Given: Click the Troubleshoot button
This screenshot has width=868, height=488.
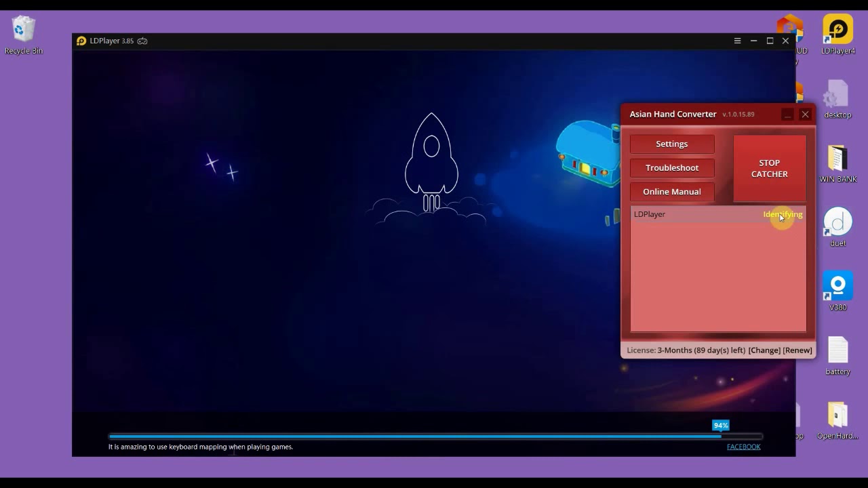Looking at the screenshot, I should [x=672, y=167].
